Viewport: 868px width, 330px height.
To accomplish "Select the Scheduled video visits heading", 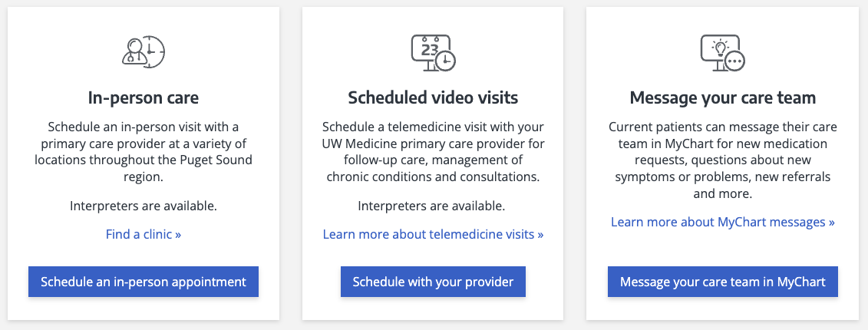I will (x=433, y=98).
